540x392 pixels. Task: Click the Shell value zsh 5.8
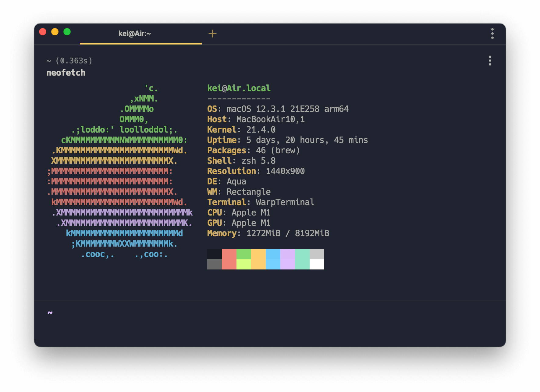click(258, 161)
